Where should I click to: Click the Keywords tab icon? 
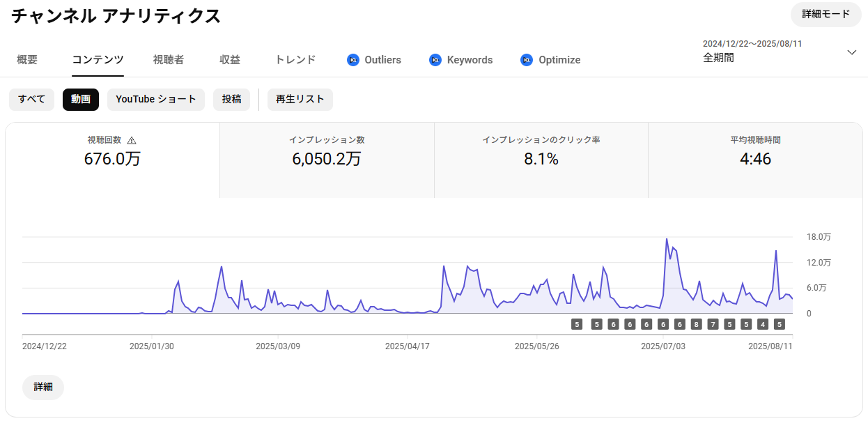[x=435, y=60]
